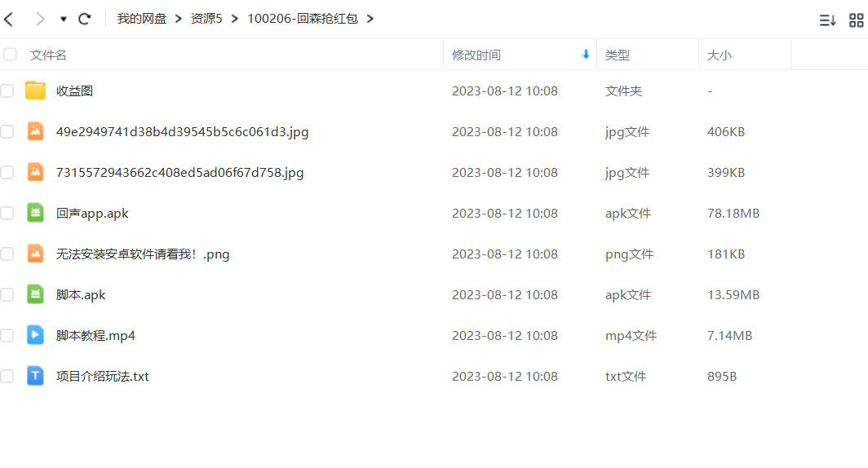This screenshot has width=868, height=468.
Task: Click txt文件 type cell
Action: (x=626, y=377)
